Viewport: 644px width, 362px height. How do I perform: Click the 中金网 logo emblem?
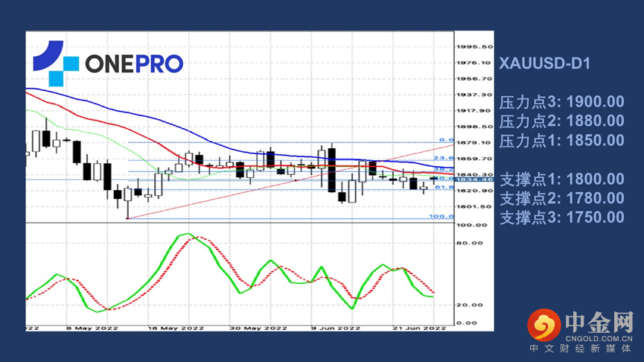point(544,325)
